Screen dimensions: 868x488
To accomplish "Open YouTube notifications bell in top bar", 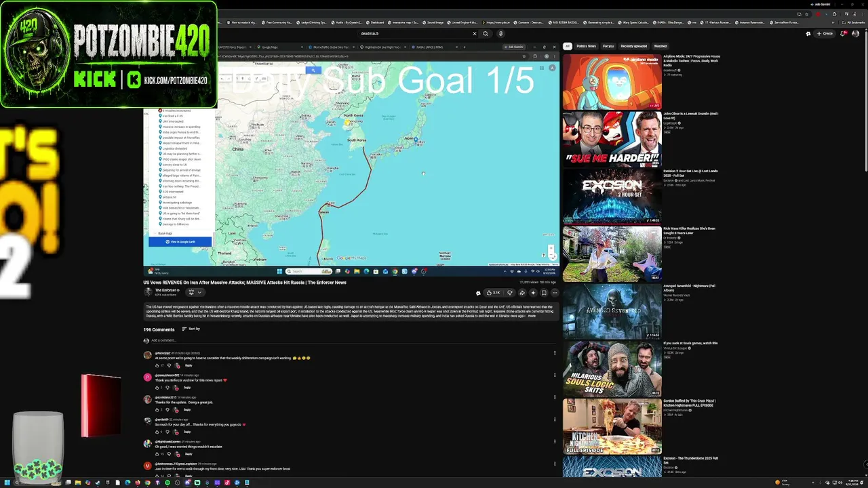I will (843, 33).
